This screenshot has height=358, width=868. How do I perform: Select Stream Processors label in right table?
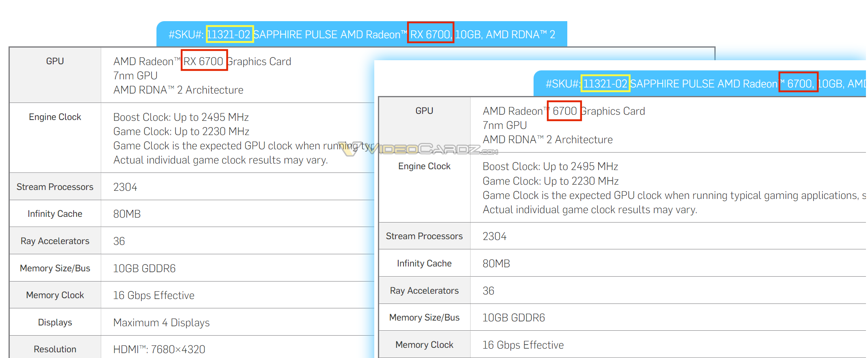pos(424,236)
